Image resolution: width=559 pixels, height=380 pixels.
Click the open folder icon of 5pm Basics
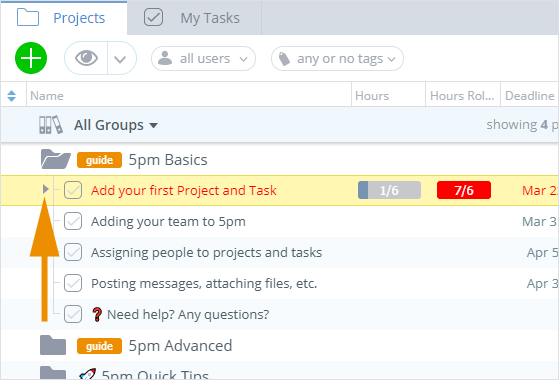[x=55, y=159]
